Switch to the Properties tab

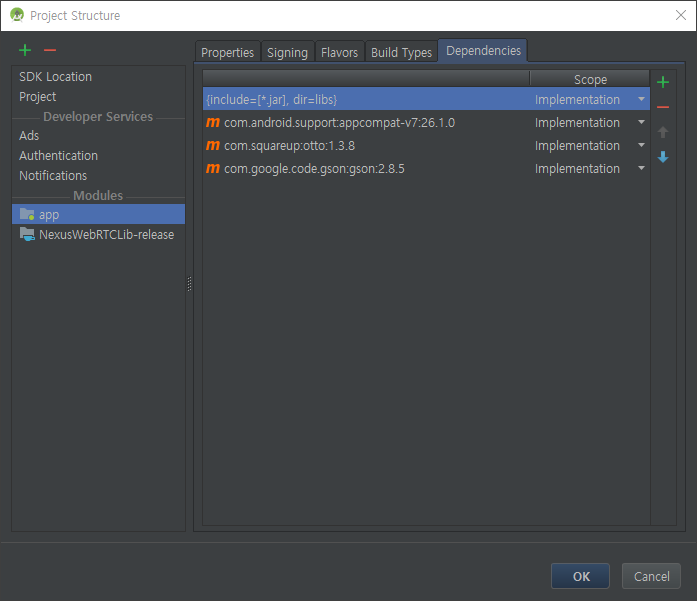click(x=228, y=52)
